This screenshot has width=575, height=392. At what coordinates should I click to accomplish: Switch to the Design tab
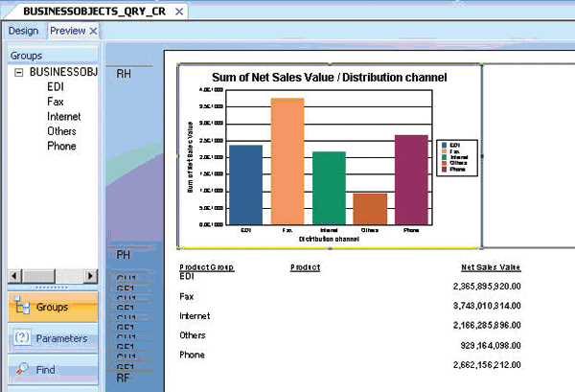pyautogui.click(x=23, y=31)
